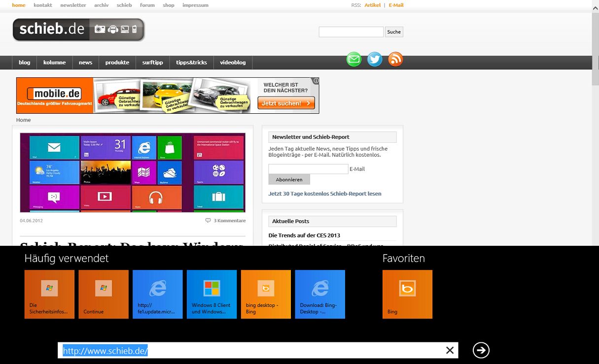Open the 'Continue' tile
599x364 pixels.
(x=104, y=294)
